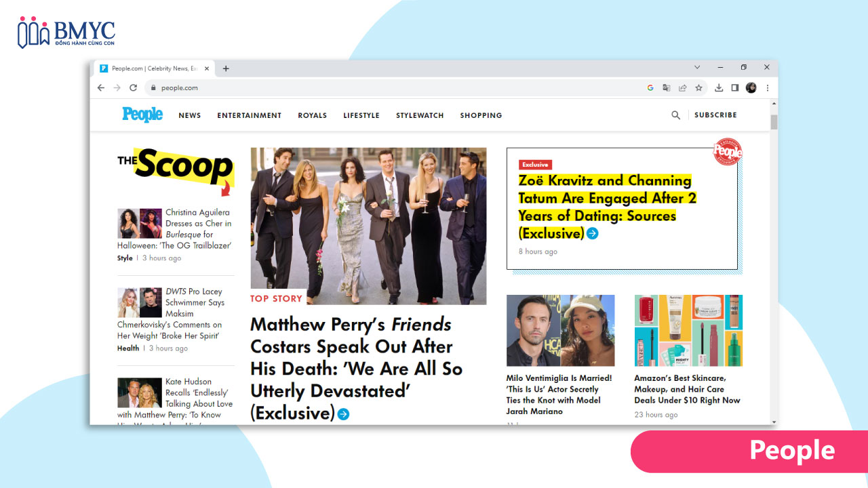
Task: Click the Subscribe link
Action: tap(715, 115)
